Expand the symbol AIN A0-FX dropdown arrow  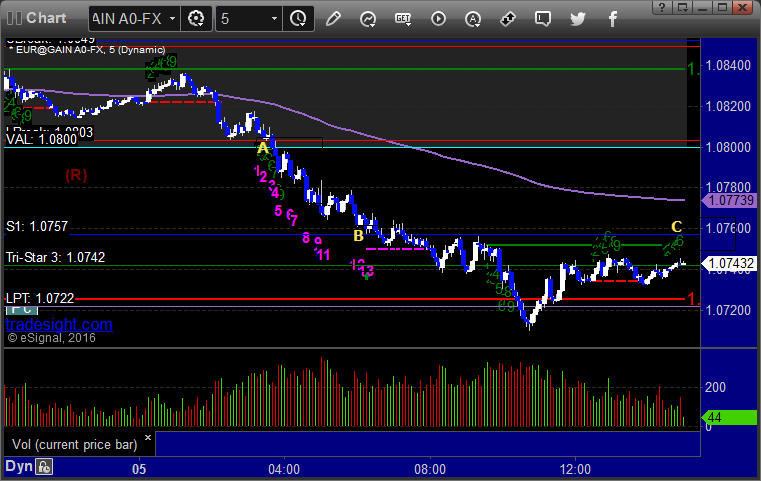click(x=172, y=19)
